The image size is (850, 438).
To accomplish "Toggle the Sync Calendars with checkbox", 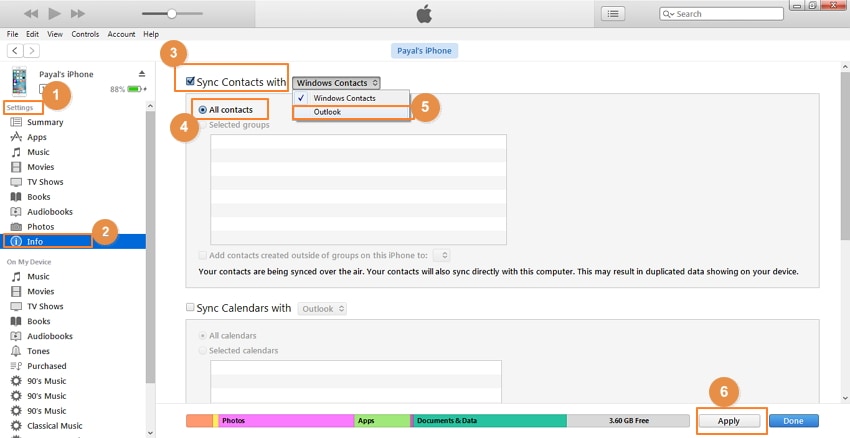I will tap(190, 307).
